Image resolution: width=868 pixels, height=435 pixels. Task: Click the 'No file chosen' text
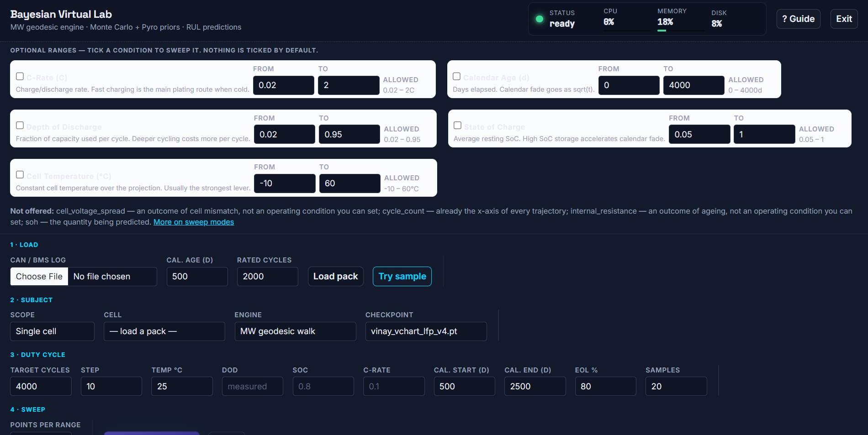click(102, 277)
